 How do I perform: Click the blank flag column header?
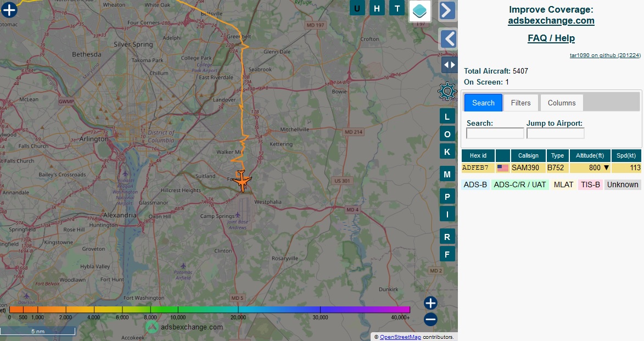(503, 156)
